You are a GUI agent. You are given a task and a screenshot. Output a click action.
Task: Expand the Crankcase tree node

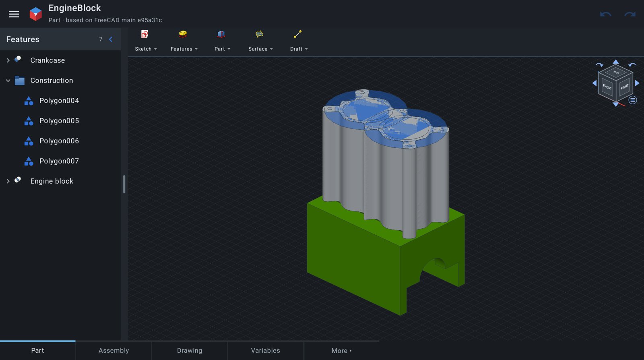pyautogui.click(x=8, y=60)
